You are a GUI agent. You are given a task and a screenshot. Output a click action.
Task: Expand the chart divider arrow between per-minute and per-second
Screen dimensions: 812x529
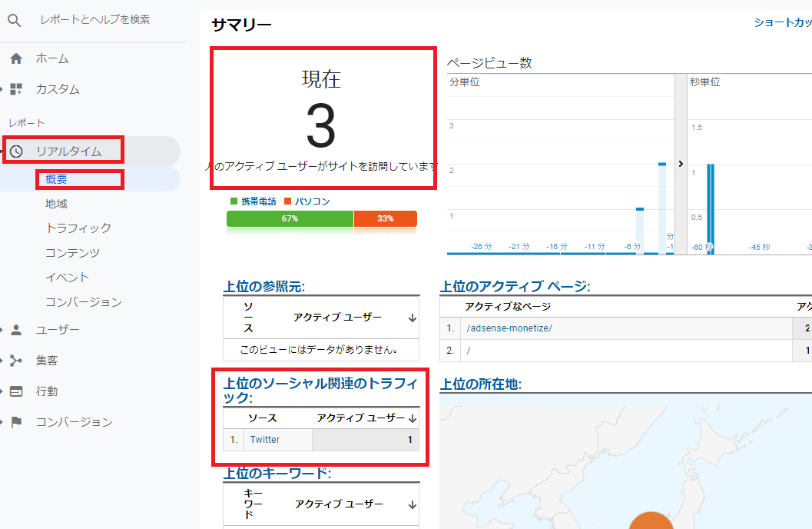tap(681, 164)
